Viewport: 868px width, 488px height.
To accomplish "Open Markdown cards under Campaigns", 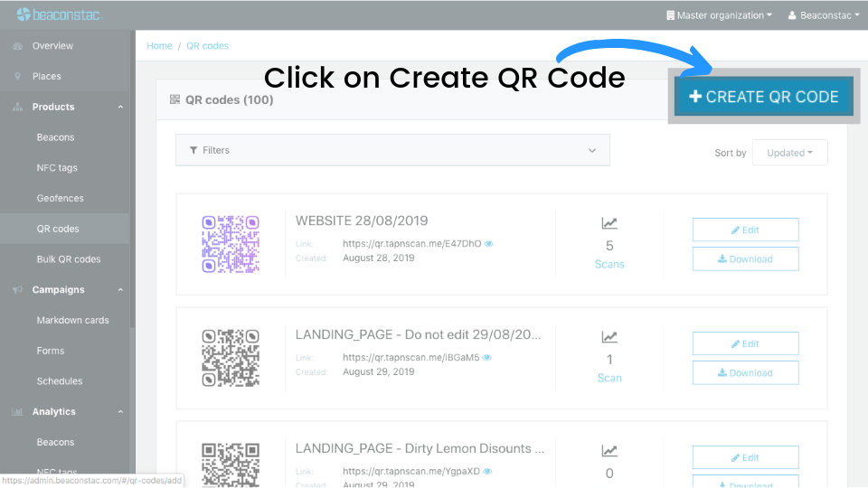I will coord(72,320).
